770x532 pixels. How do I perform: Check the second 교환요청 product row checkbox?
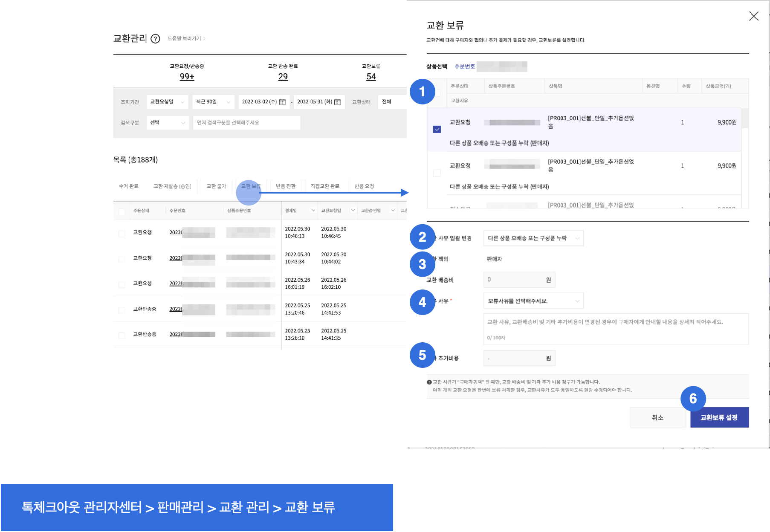(x=437, y=173)
